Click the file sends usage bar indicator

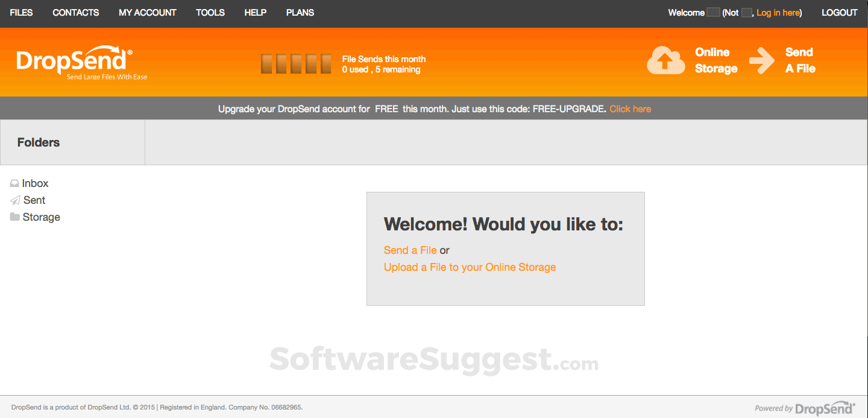pos(296,64)
